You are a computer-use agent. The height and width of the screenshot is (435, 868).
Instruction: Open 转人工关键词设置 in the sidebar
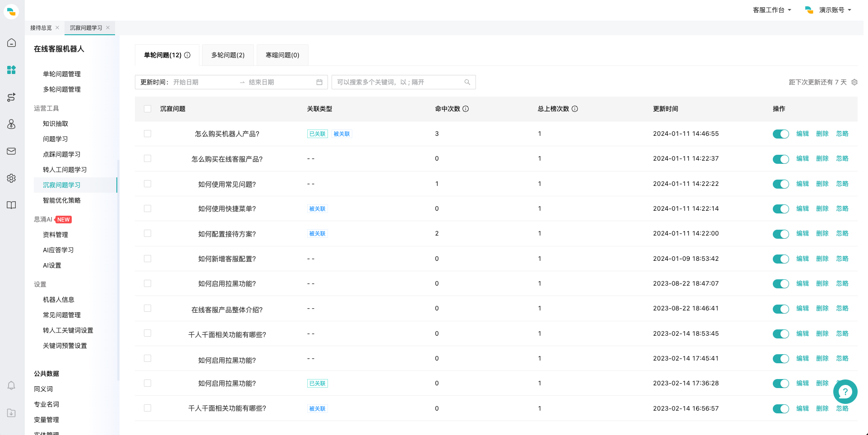coord(68,330)
